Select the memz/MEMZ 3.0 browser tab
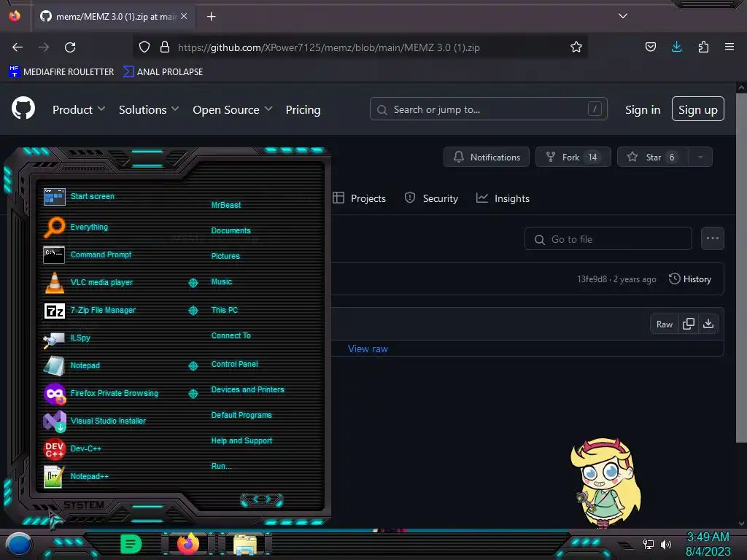747x560 pixels. click(113, 16)
